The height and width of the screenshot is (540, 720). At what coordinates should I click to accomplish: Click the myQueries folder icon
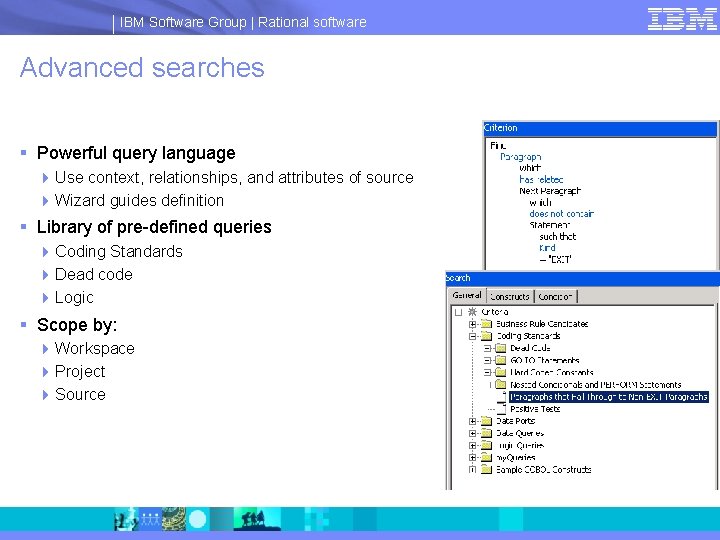[x=486, y=457]
